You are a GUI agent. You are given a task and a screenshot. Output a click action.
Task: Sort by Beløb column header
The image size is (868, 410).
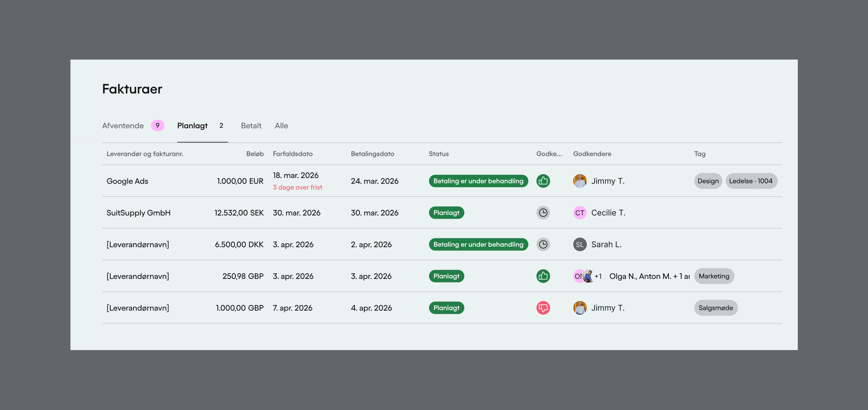[x=255, y=154]
